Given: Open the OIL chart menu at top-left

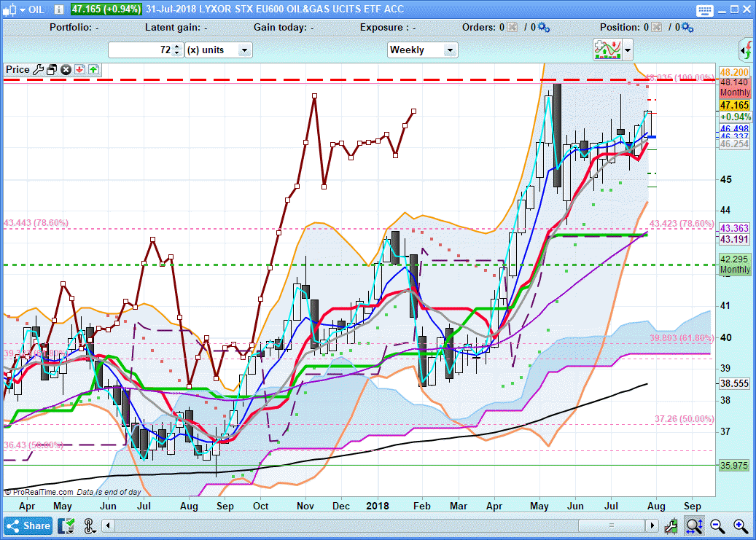Looking at the screenshot, I should tap(22, 9).
